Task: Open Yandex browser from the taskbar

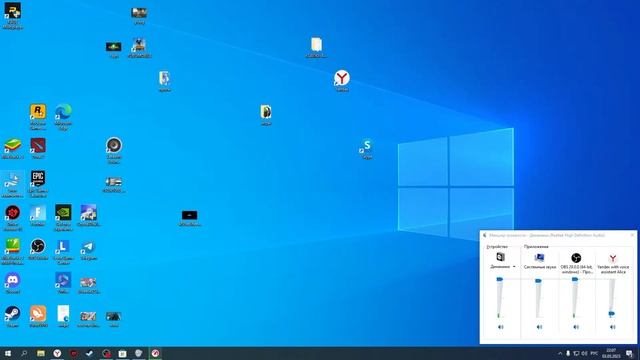Action: coord(57,353)
